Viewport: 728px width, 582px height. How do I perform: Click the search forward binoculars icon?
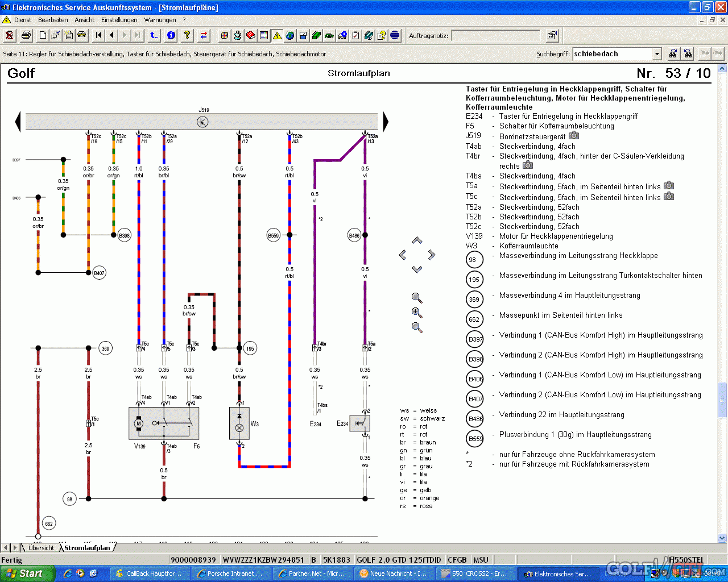click(x=673, y=53)
